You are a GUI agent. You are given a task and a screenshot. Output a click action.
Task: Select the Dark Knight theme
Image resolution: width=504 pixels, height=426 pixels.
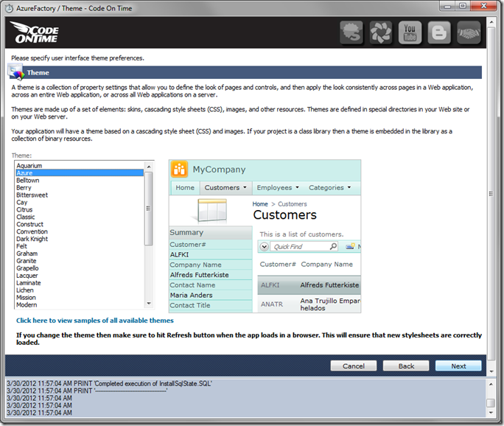click(80, 239)
